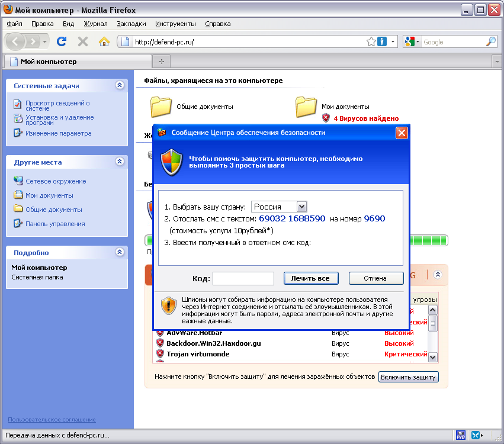Screen dimensions: 504x444
Task: Go to the home page icon
Action: pyautogui.click(x=104, y=41)
